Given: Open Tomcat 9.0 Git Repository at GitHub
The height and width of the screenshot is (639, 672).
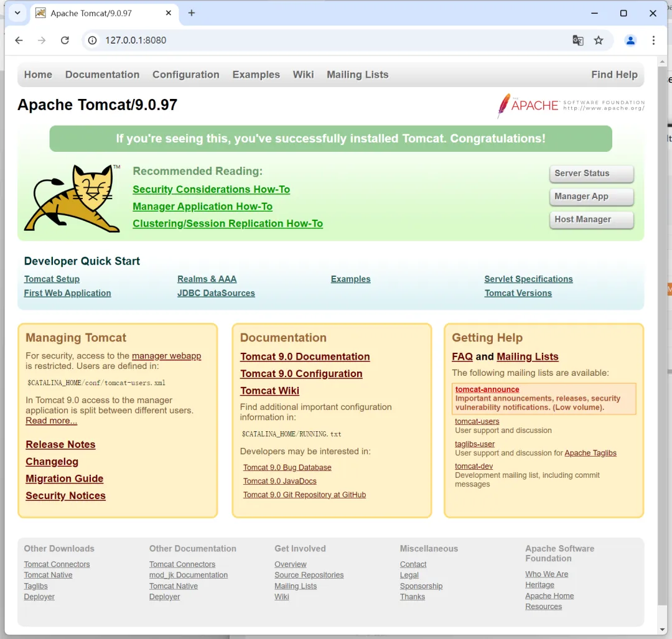Looking at the screenshot, I should (305, 495).
